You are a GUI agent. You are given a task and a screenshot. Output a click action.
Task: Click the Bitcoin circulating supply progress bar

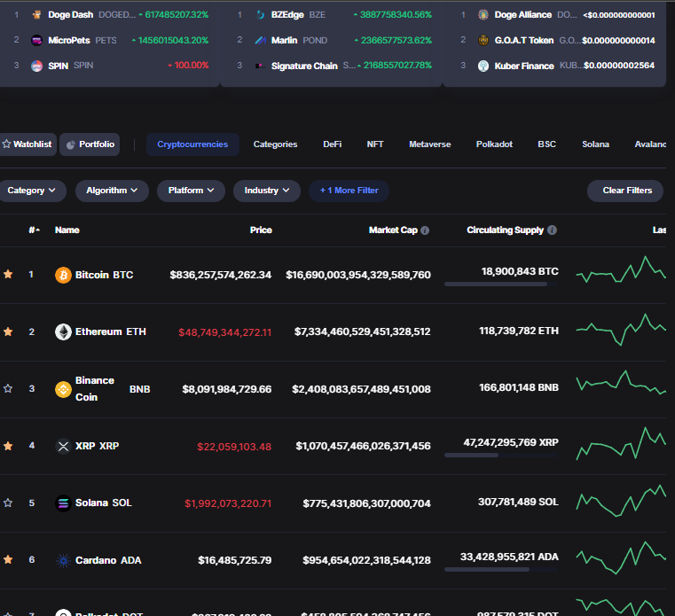pos(501,285)
